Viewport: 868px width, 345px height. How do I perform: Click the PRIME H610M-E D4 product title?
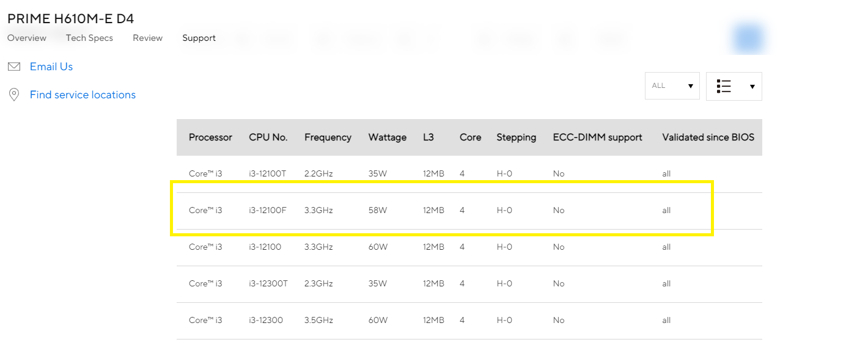pyautogui.click(x=71, y=18)
